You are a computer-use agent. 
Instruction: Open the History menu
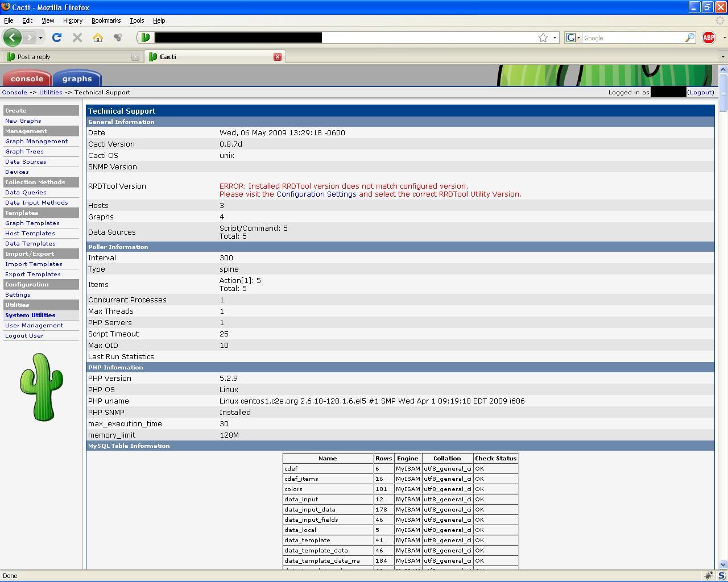(73, 20)
